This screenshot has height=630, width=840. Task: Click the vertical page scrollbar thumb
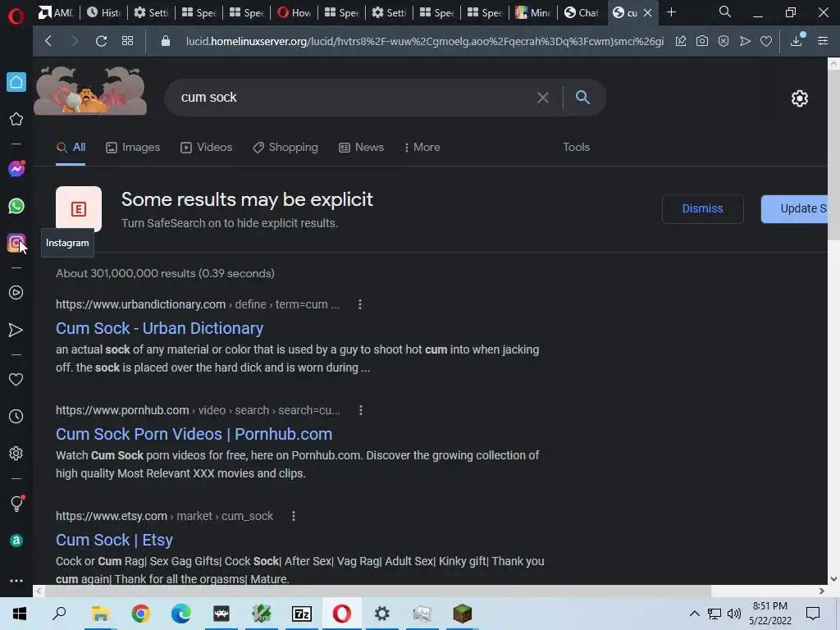(x=833, y=155)
